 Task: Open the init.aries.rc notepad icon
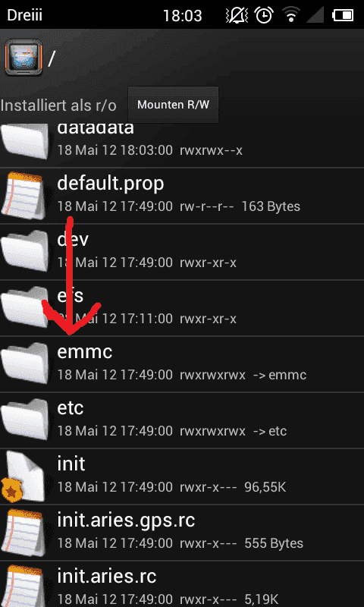point(23,587)
